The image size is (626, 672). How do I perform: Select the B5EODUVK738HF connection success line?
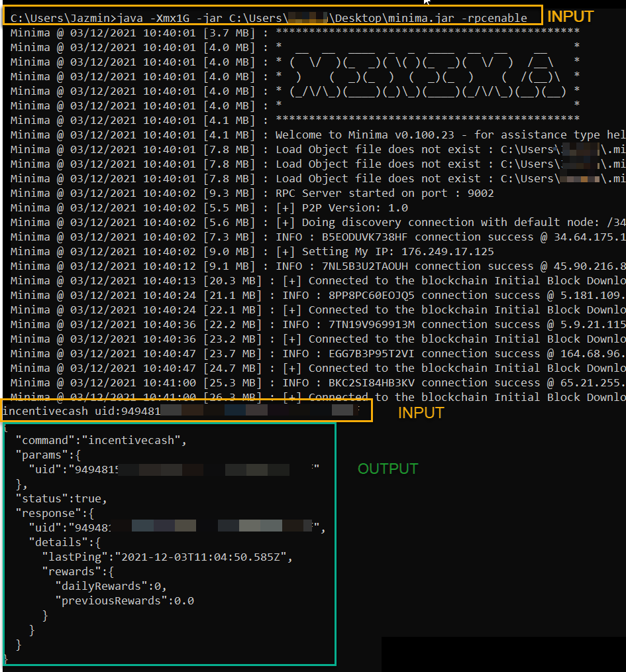[317, 237]
